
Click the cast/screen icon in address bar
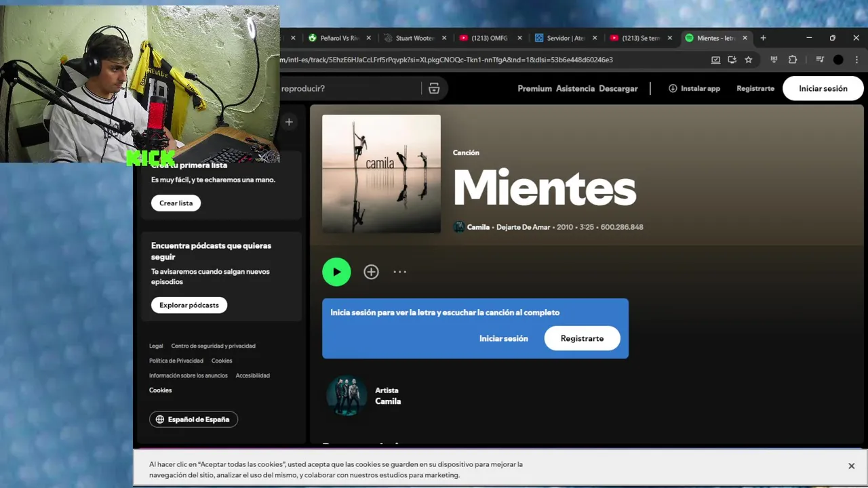coord(715,60)
